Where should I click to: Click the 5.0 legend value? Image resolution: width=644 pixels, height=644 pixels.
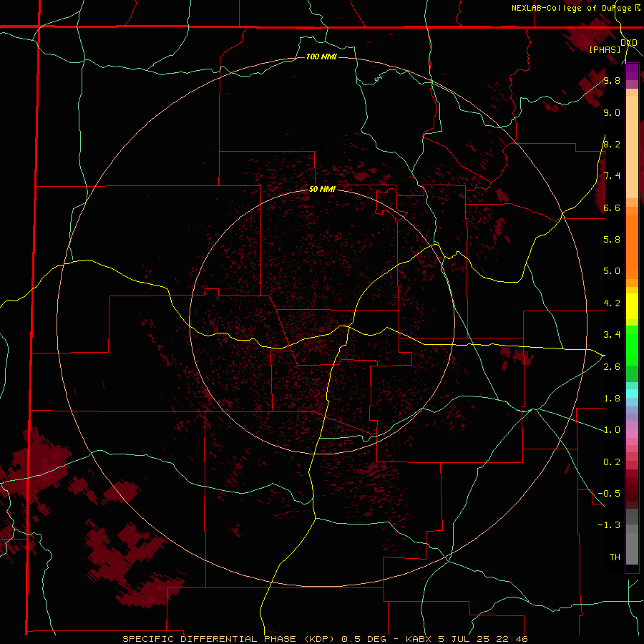[x=612, y=271]
